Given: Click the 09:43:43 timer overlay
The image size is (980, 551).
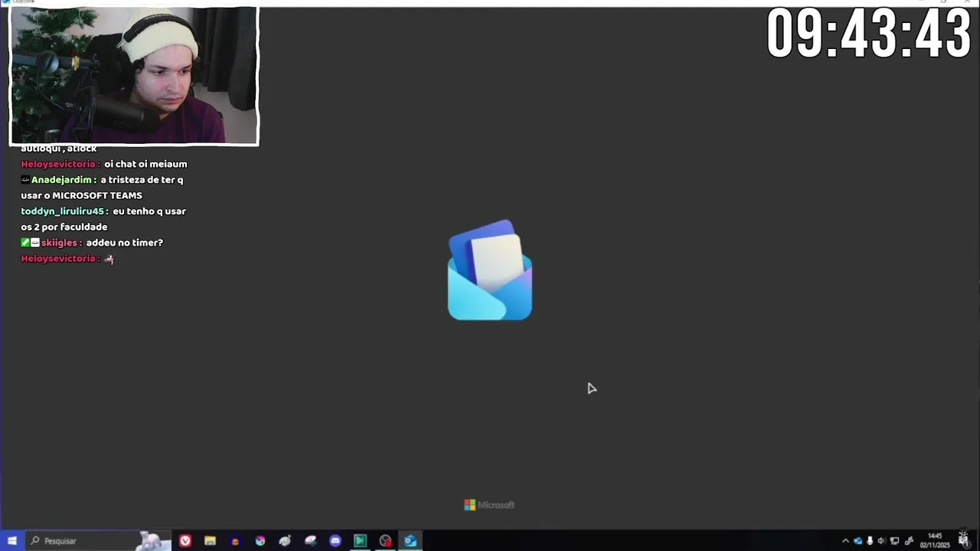Looking at the screenshot, I should (869, 34).
